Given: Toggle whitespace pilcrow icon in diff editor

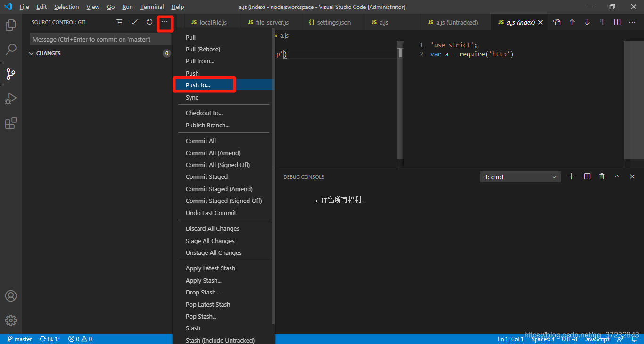Looking at the screenshot, I should (x=602, y=22).
